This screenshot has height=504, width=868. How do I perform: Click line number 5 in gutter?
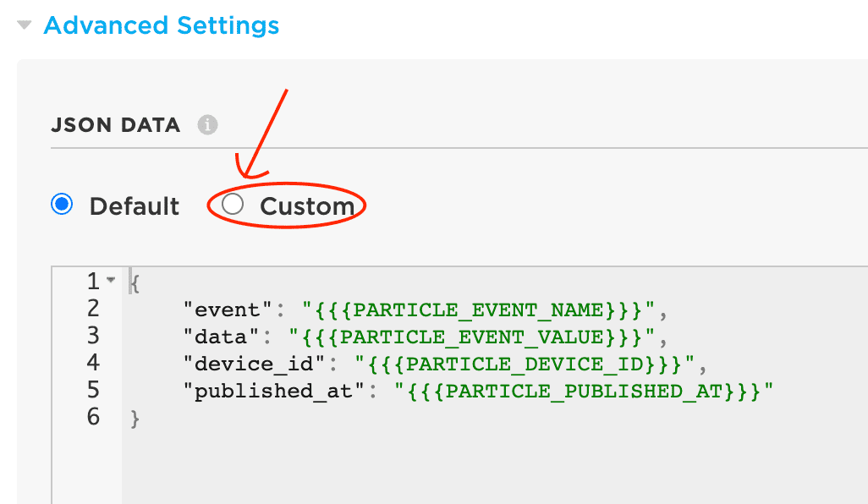click(x=93, y=390)
